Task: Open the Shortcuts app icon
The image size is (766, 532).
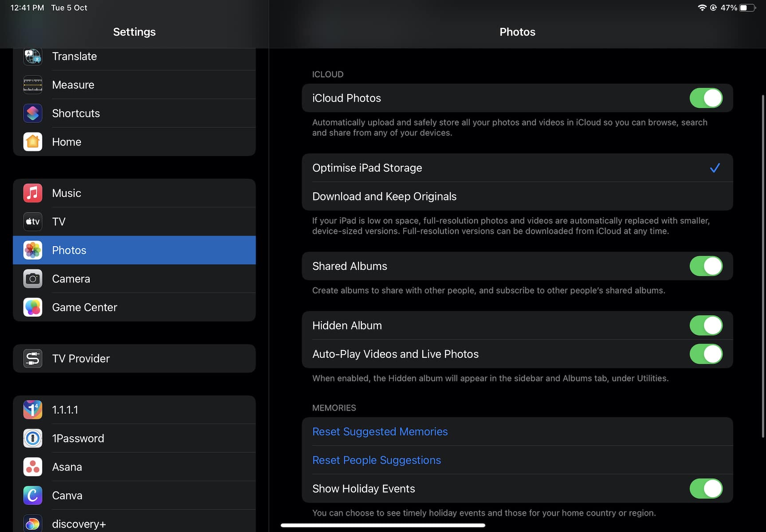Action: [33, 113]
